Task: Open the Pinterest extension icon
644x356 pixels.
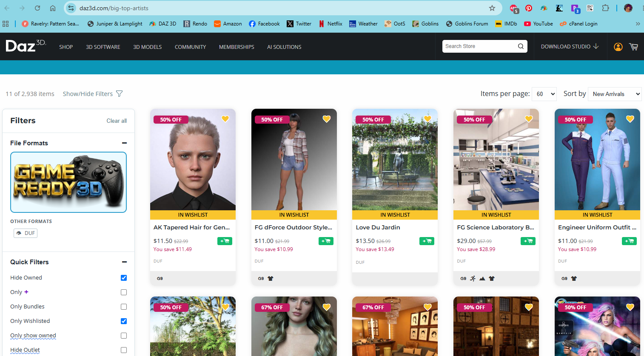Action: click(x=529, y=8)
